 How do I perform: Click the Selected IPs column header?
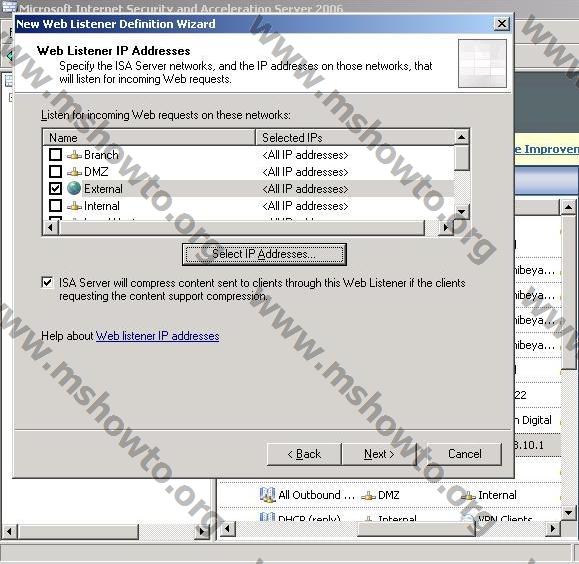coord(354,137)
